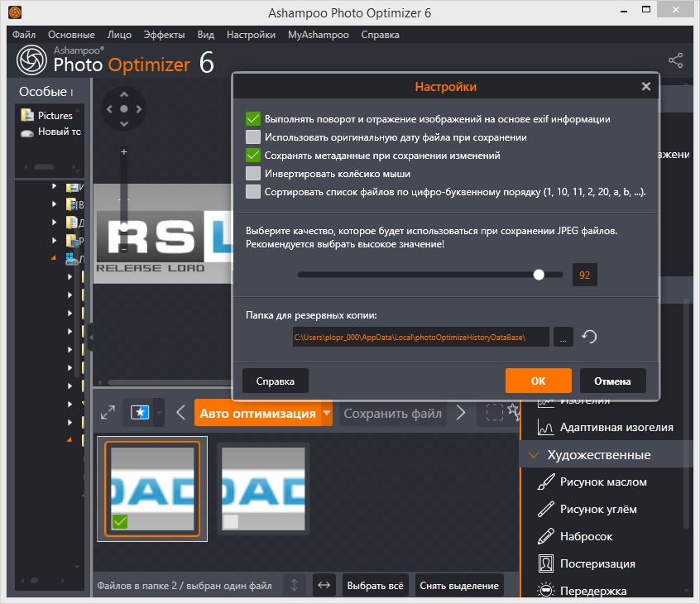This screenshot has width=700, height=604.
Task: Confirm settings with the OK button
Action: tap(539, 381)
